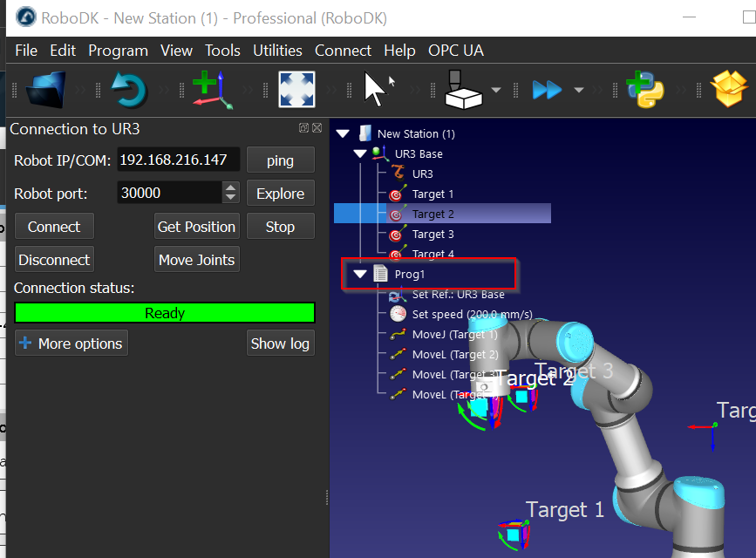Select MoveL (Target 2) instruction

point(455,355)
